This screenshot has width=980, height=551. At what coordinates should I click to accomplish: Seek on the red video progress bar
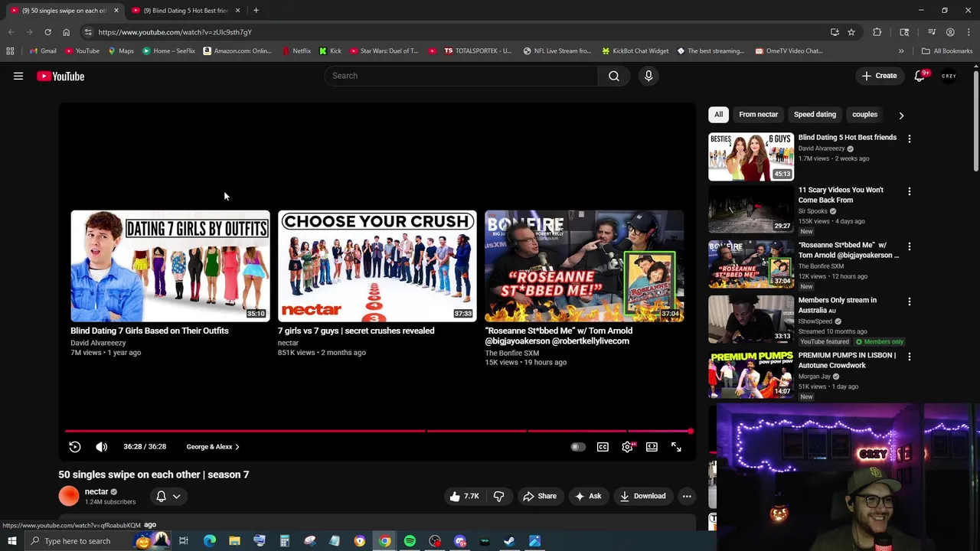(x=379, y=432)
